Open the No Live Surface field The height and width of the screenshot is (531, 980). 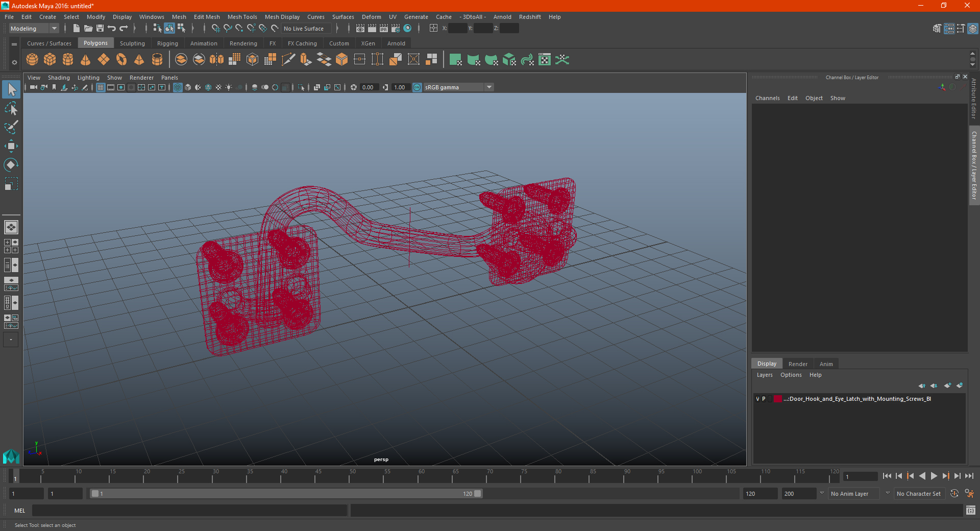pos(306,29)
